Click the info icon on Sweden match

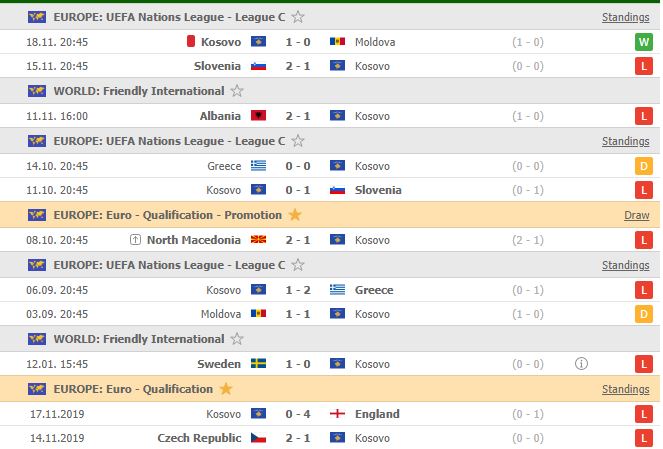[x=583, y=364]
